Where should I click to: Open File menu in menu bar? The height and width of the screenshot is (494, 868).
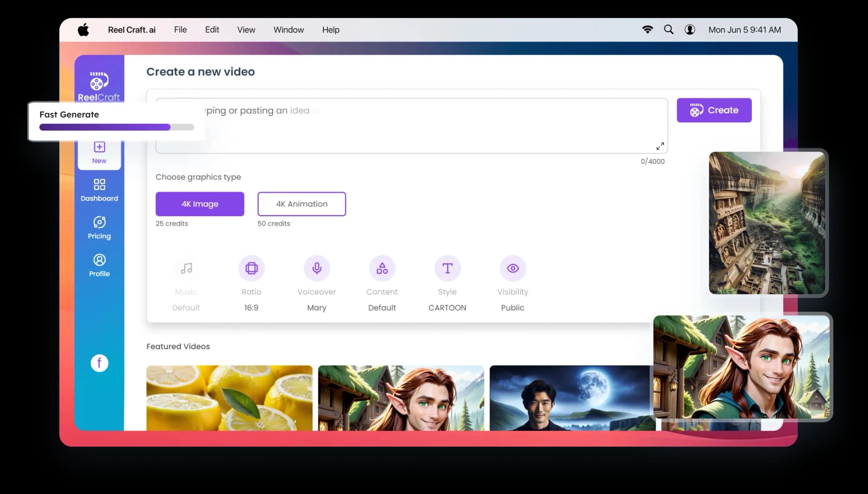click(x=180, y=29)
